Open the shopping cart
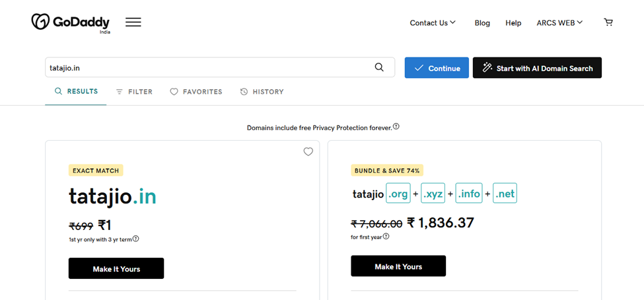This screenshot has height=300, width=644. pos(608,22)
